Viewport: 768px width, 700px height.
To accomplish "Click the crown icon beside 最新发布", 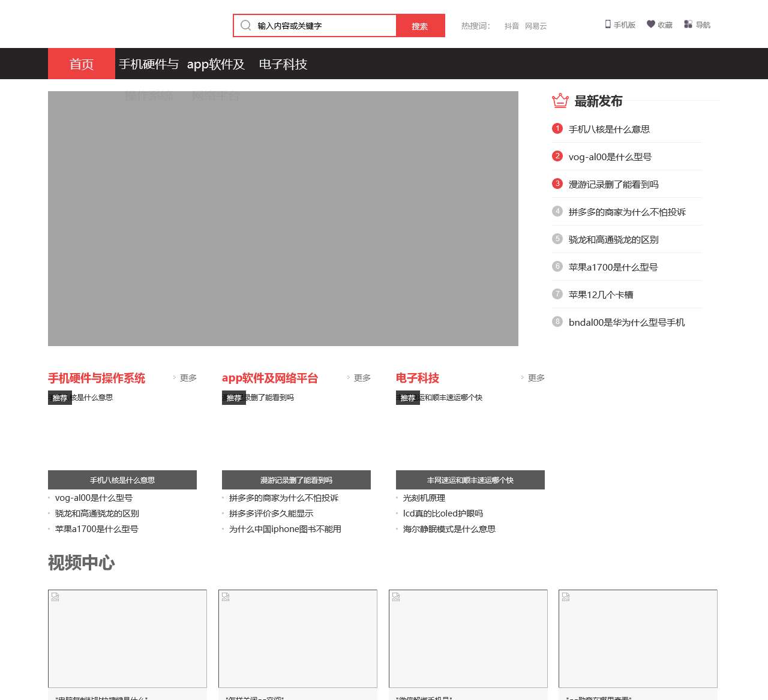I will 560,101.
